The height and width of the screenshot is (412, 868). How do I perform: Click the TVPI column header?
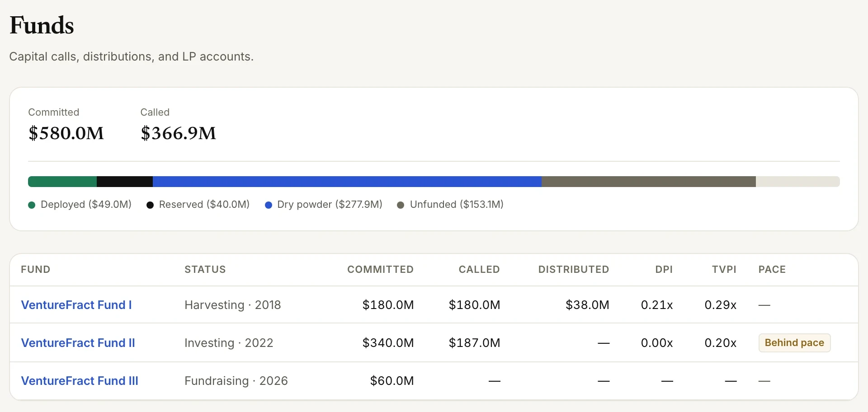(x=724, y=270)
